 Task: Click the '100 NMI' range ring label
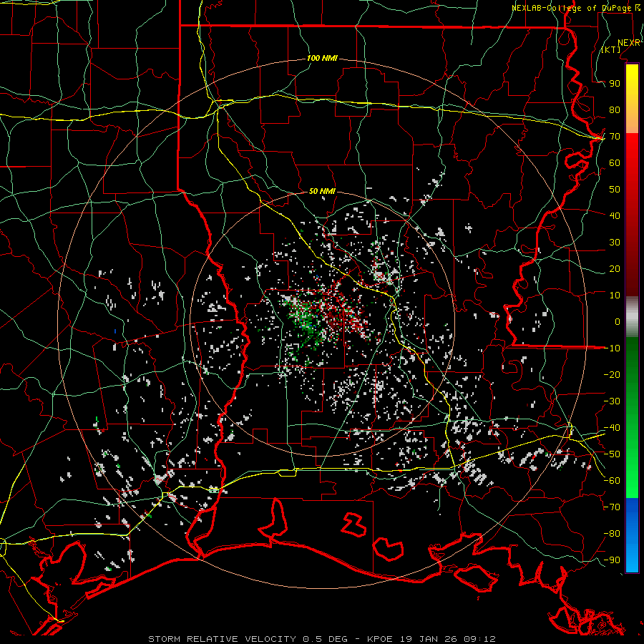point(322,58)
